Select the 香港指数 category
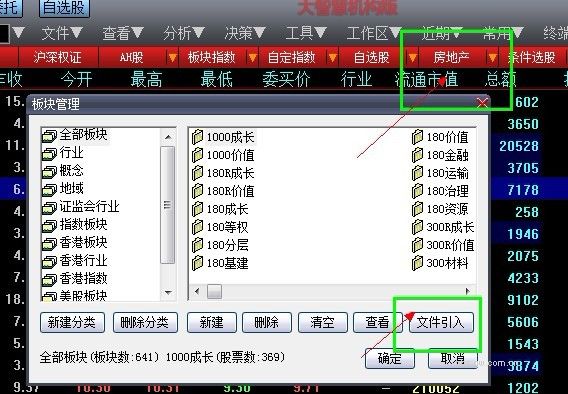Image resolution: width=568 pixels, height=394 pixels. point(75,278)
